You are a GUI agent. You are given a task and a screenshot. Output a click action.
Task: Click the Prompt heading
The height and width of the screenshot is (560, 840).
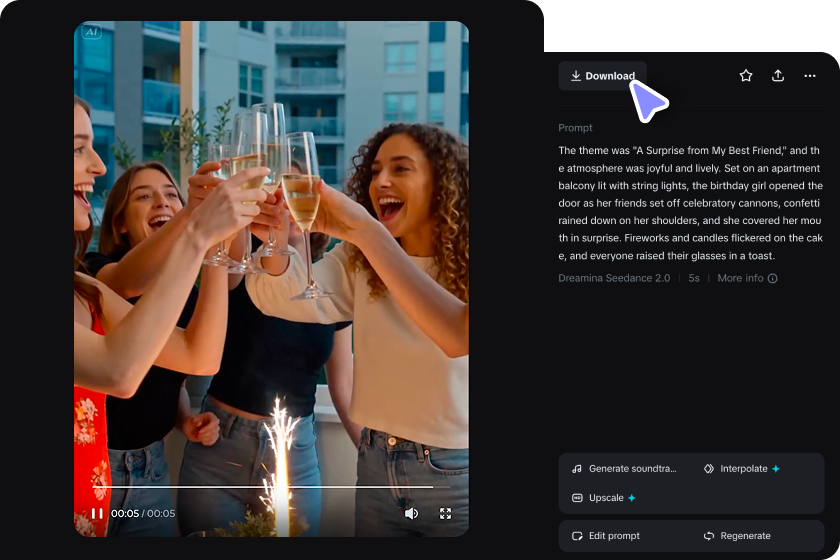(575, 128)
